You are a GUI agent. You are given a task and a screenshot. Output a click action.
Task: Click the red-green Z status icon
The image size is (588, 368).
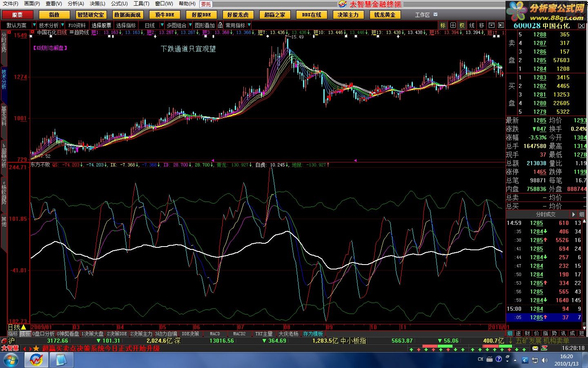pyautogui.click(x=544, y=348)
